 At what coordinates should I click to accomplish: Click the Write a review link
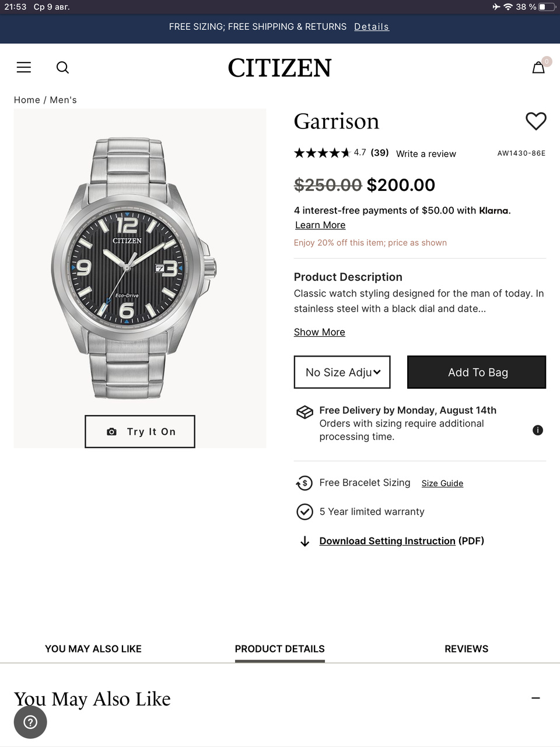coord(426,154)
